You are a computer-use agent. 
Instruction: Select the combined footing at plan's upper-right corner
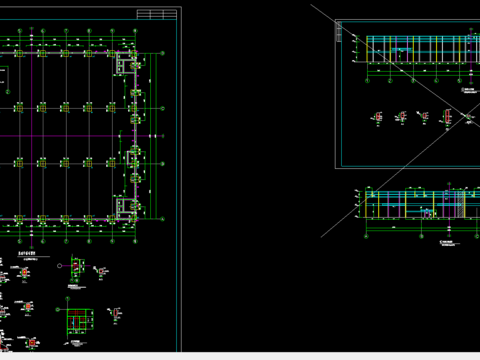125,63
